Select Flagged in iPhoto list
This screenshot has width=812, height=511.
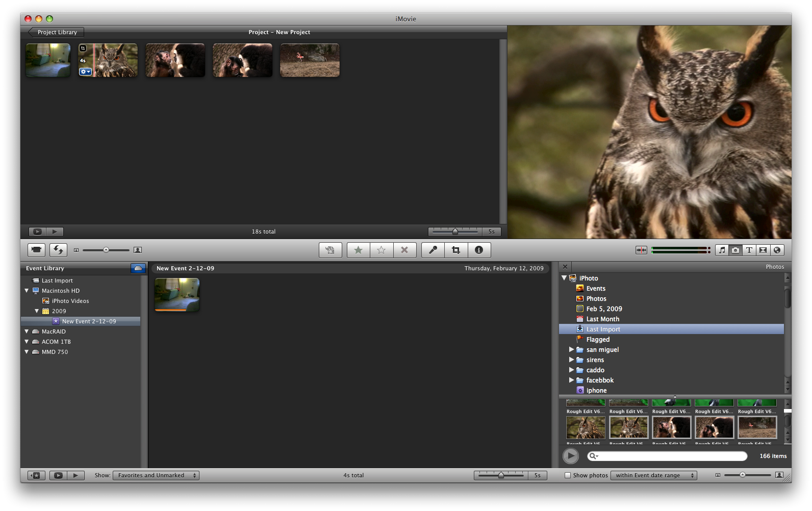[x=598, y=340]
